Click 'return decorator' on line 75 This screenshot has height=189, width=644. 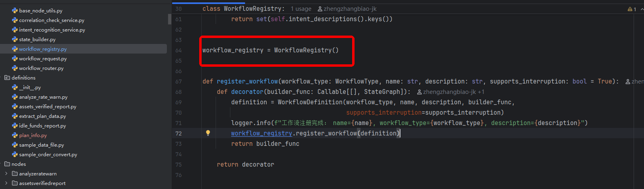pyautogui.click(x=246, y=165)
